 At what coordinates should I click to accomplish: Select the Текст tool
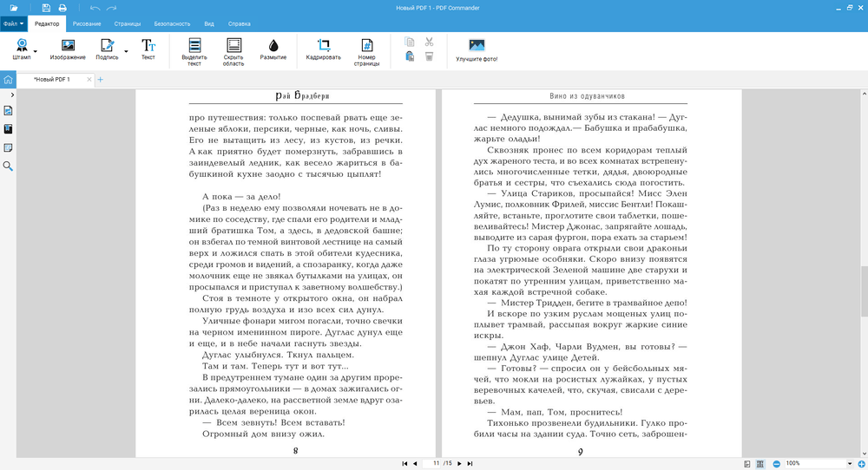(148, 49)
